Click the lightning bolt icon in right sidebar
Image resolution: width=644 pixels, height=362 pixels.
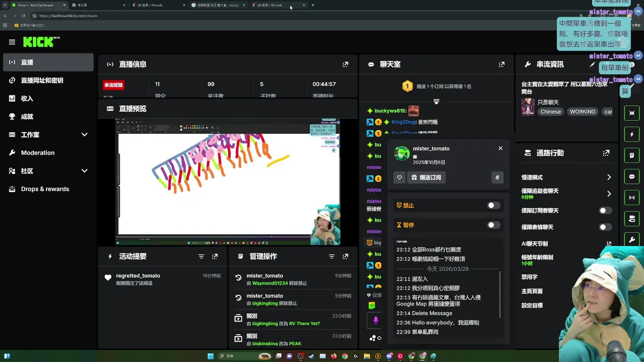click(x=632, y=135)
